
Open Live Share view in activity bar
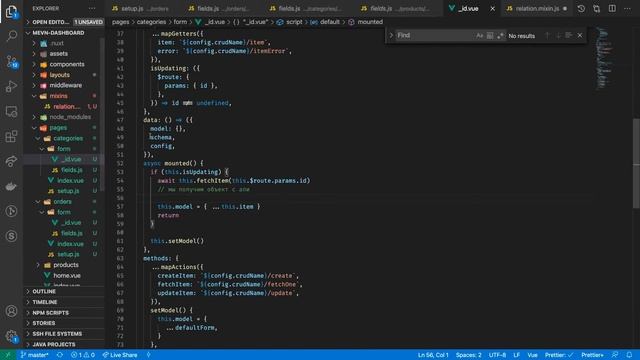[x=11, y=161]
